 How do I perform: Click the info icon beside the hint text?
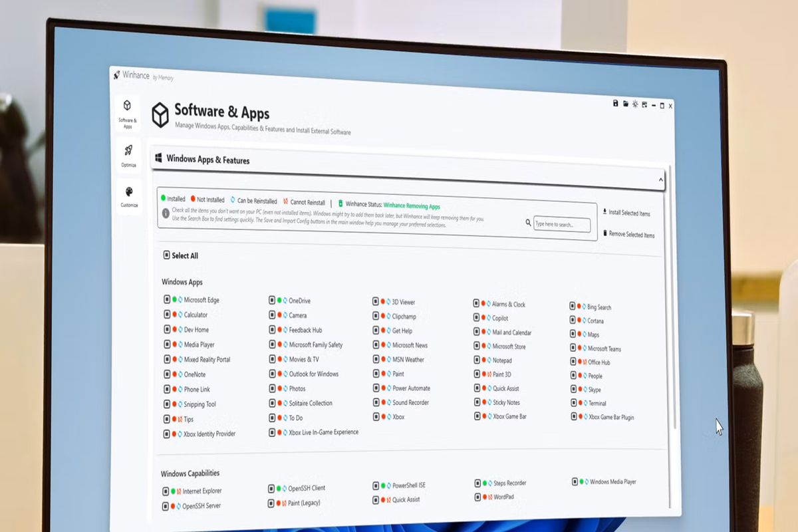(x=166, y=213)
